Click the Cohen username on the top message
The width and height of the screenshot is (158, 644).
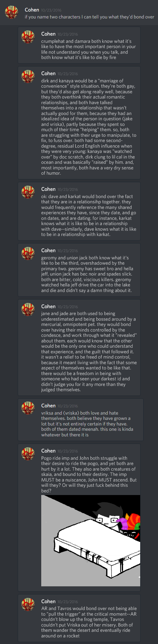32,10
